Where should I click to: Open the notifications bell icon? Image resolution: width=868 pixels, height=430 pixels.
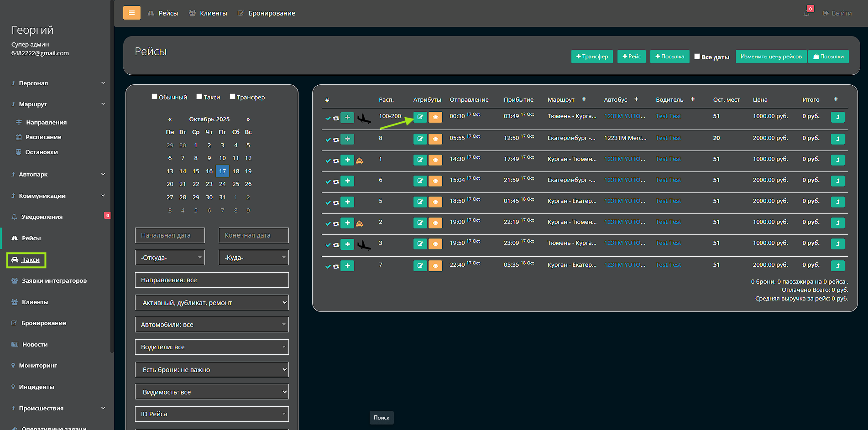tap(806, 13)
